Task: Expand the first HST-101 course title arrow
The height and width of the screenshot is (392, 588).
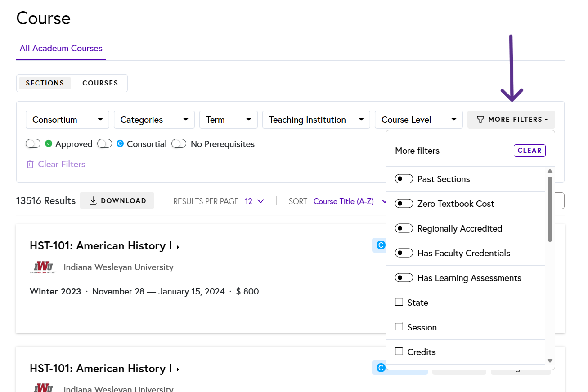Action: (x=178, y=247)
